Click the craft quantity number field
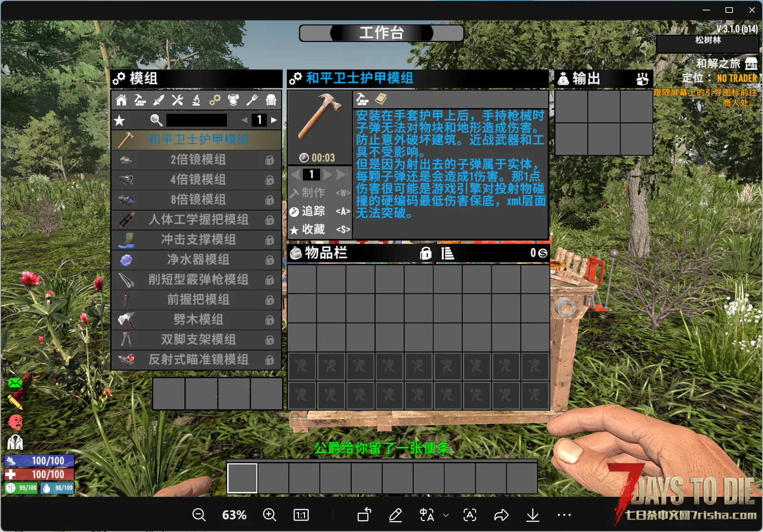 (312, 175)
